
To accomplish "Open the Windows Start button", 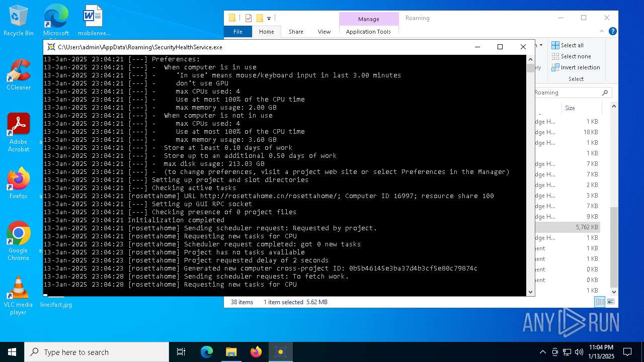I will click(12, 352).
